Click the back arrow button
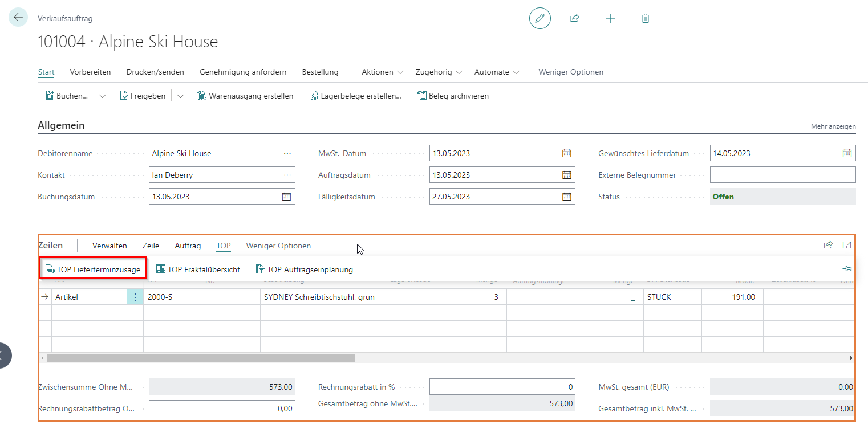 tap(18, 18)
